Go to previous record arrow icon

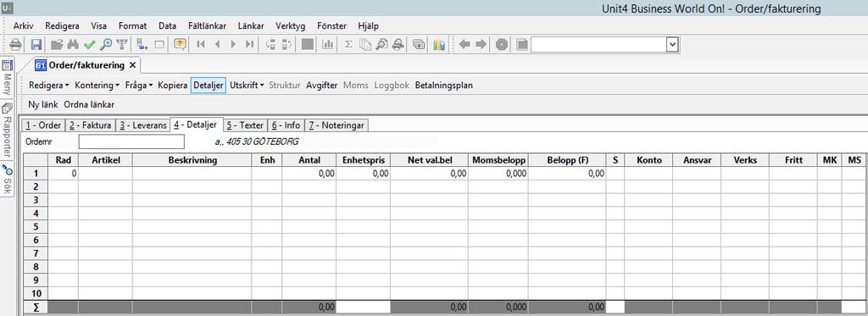(x=217, y=45)
